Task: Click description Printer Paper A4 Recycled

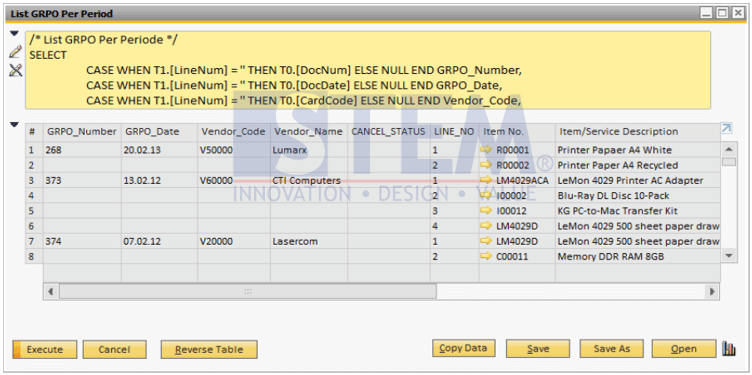Action: (x=637, y=165)
